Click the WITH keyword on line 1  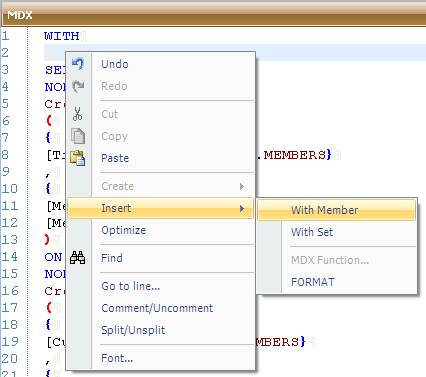tap(62, 36)
